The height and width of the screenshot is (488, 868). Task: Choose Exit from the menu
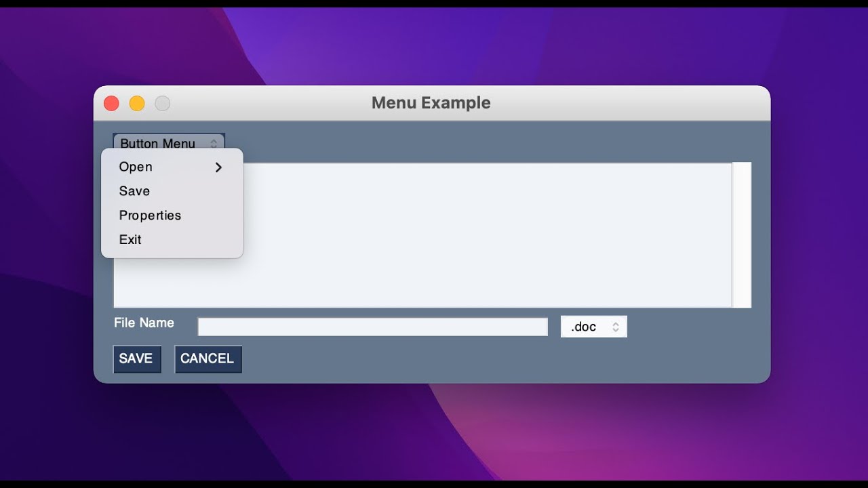[172, 240]
